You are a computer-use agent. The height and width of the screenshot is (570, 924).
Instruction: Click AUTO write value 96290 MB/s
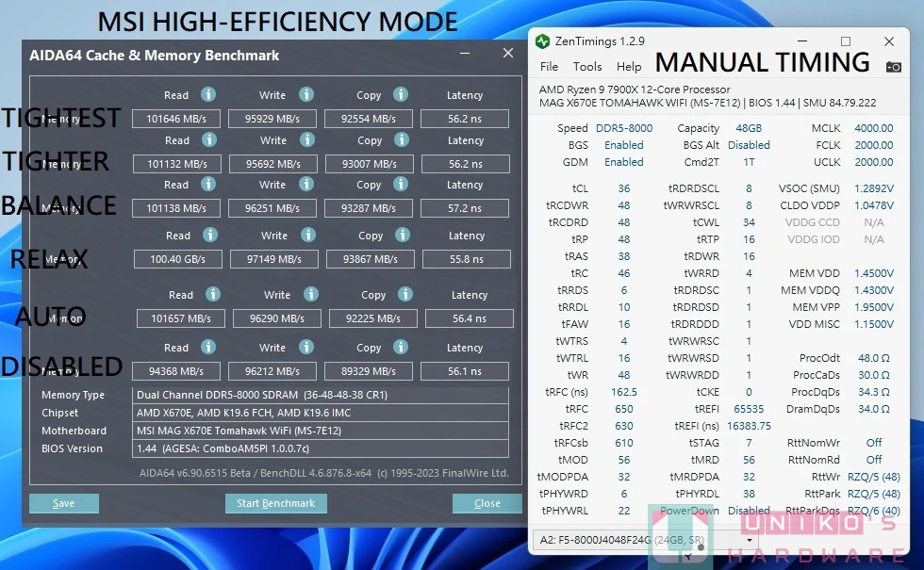(277, 318)
